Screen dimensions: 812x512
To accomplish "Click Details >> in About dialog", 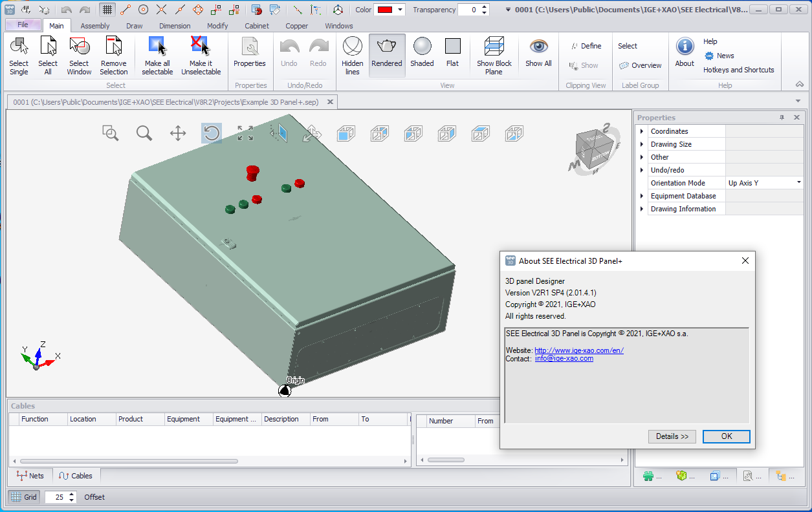I will (672, 436).
